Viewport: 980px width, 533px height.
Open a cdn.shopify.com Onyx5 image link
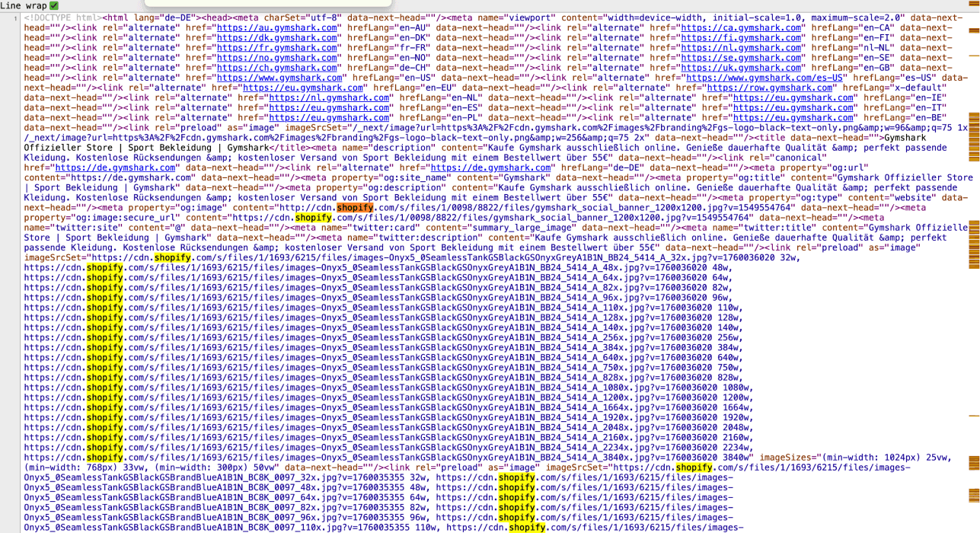pos(228,266)
